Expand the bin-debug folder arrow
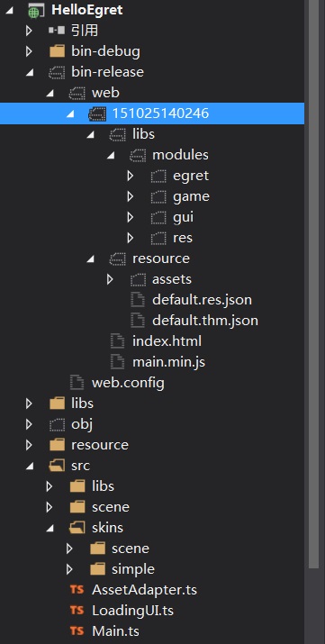 tap(29, 51)
